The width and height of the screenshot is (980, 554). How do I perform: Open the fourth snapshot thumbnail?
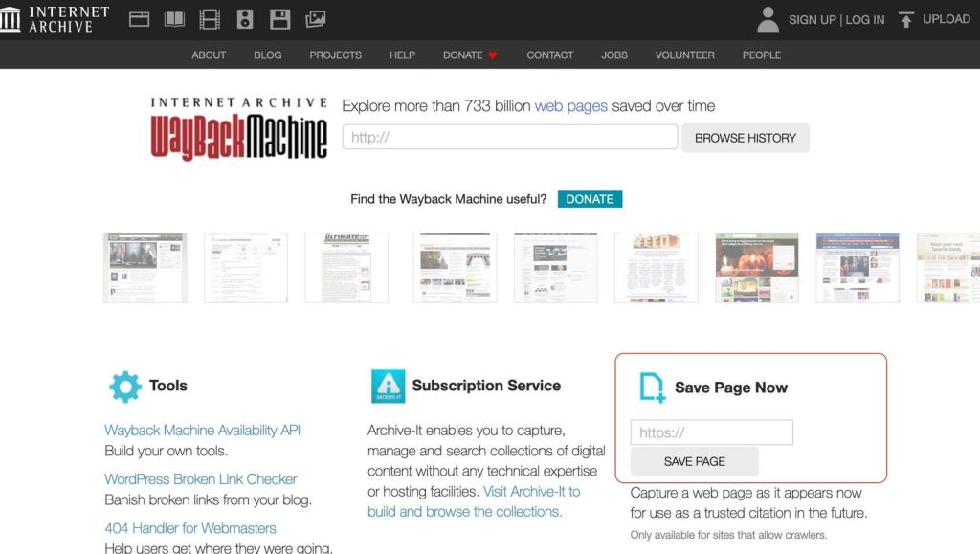click(x=455, y=268)
